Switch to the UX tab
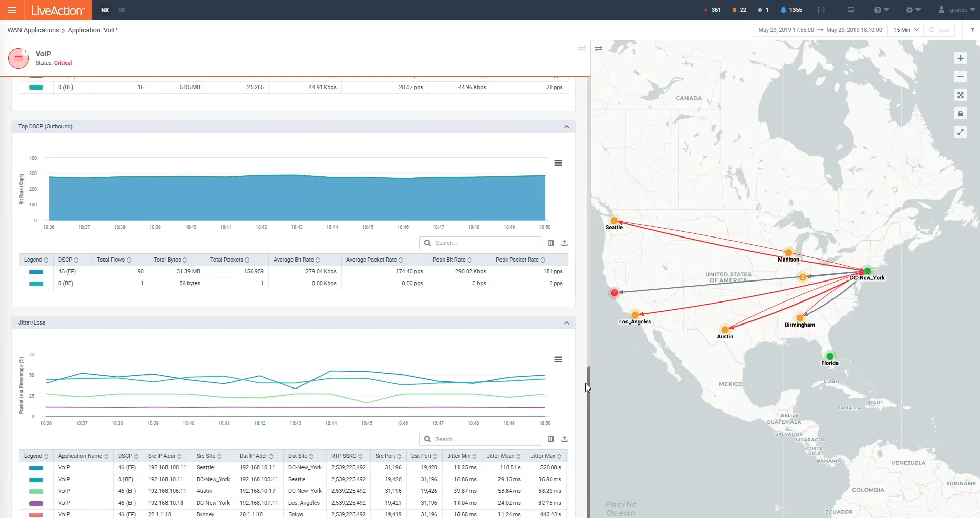Viewport: 980px width, 518px height. point(121,10)
